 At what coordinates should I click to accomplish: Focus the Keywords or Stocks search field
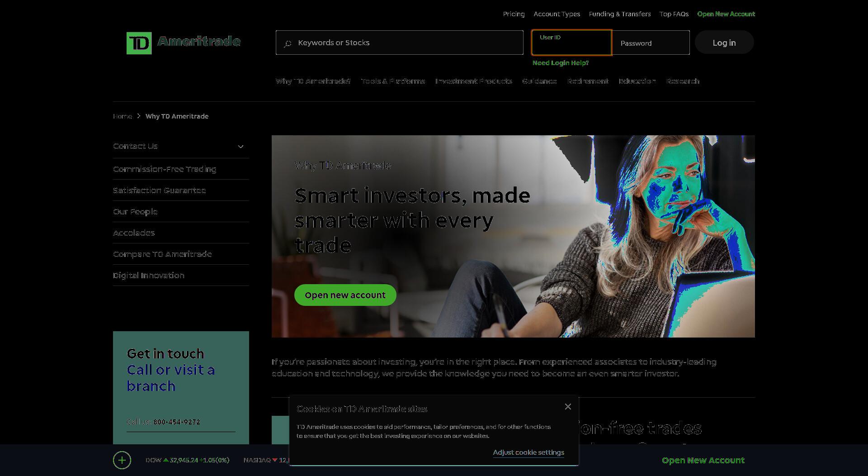pos(400,43)
